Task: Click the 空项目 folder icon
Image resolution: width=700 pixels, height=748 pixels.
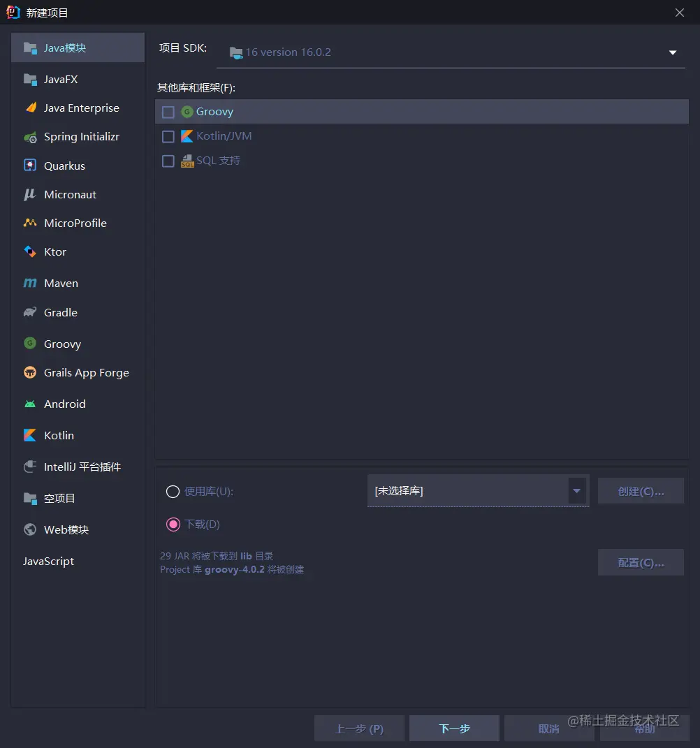Action: coord(30,499)
